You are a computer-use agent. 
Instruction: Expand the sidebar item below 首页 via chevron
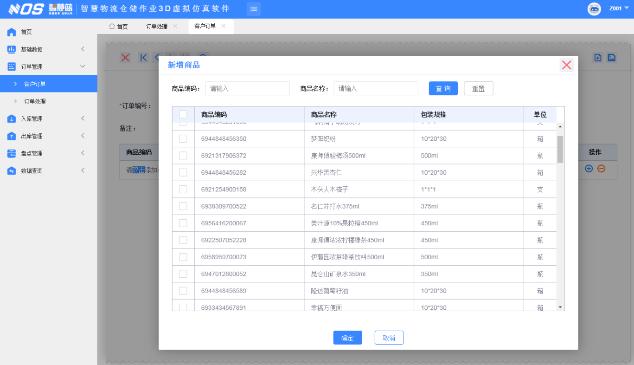pyautogui.click(x=83, y=49)
